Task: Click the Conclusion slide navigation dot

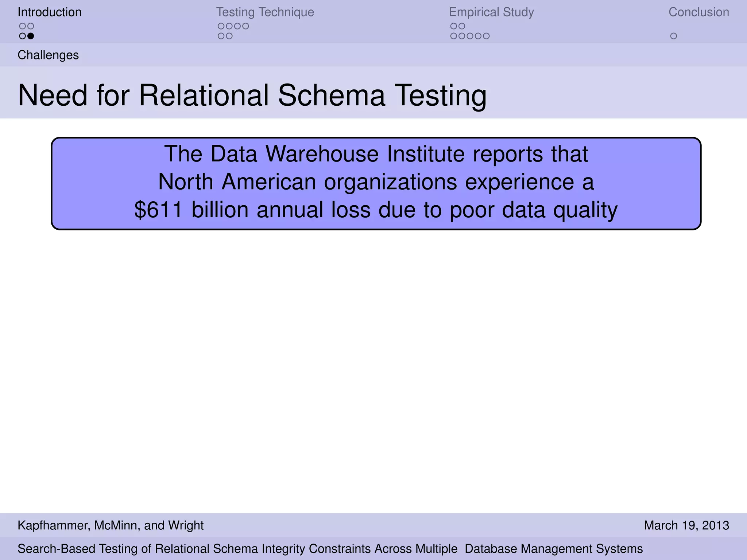Action: point(673,36)
